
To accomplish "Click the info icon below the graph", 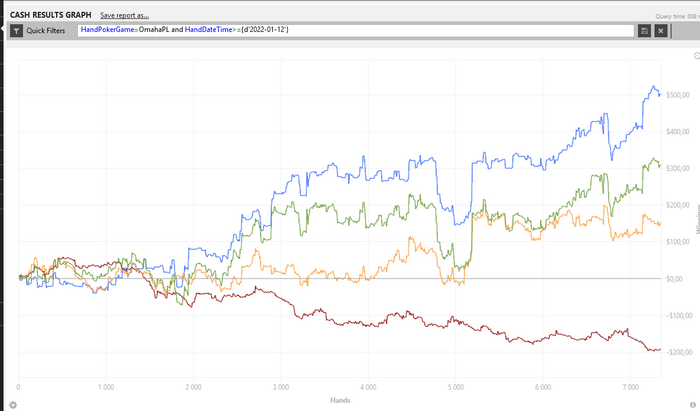I will (x=693, y=405).
